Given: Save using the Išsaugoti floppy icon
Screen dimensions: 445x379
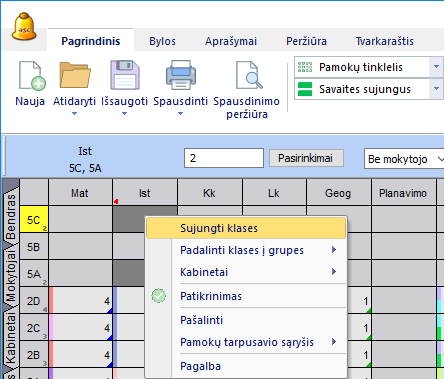Looking at the screenshot, I should [x=125, y=75].
